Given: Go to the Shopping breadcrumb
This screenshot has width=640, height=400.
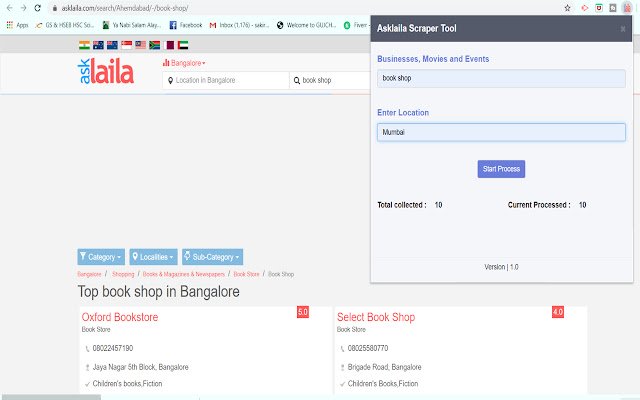Looking at the screenshot, I should 123,274.
